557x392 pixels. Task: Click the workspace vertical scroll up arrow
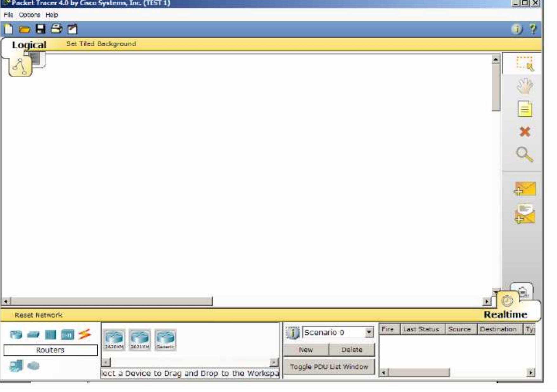(x=496, y=59)
